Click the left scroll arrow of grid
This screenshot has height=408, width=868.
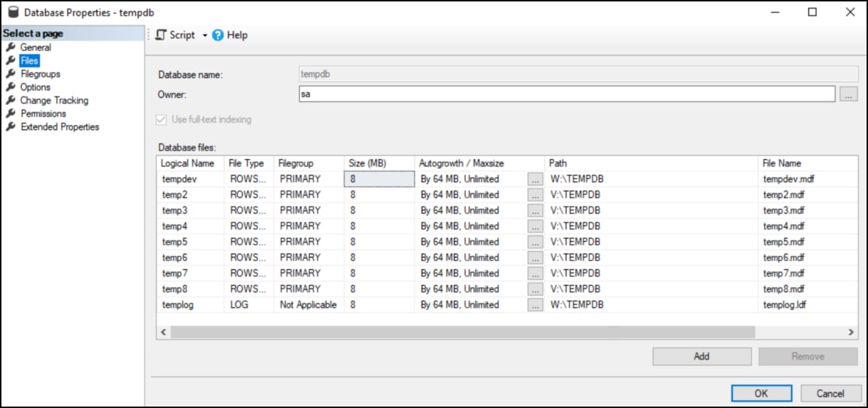163,332
